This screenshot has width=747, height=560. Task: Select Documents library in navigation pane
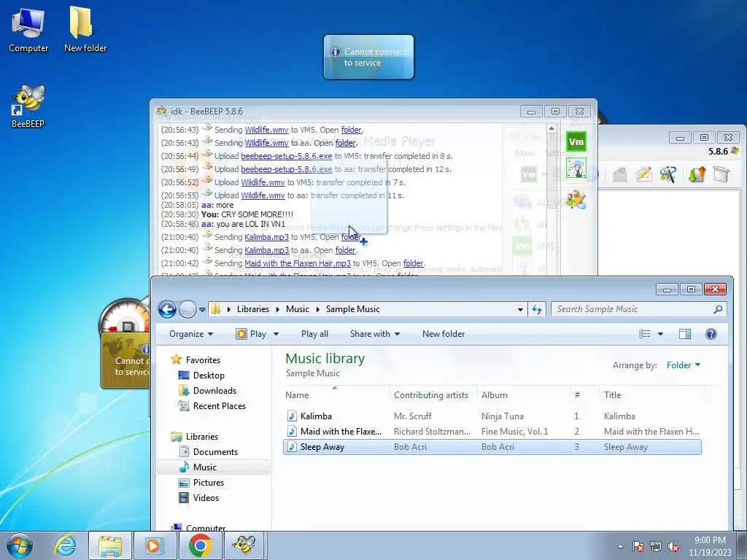coord(215,451)
